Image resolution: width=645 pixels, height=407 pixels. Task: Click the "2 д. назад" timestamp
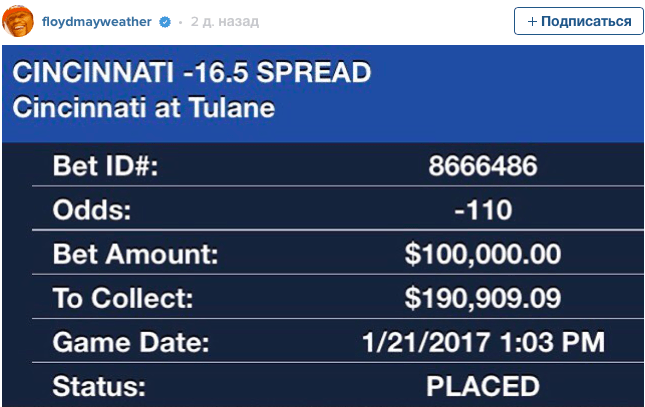tap(225, 21)
